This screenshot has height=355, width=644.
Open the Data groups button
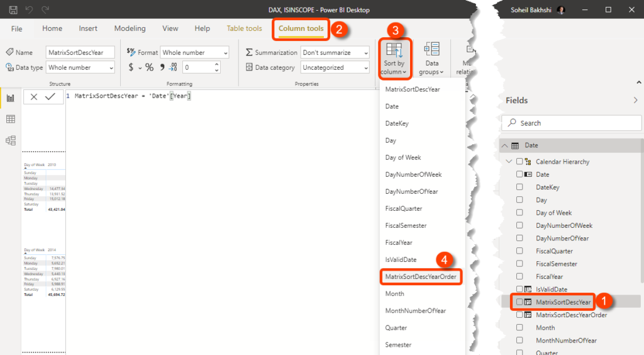click(431, 59)
